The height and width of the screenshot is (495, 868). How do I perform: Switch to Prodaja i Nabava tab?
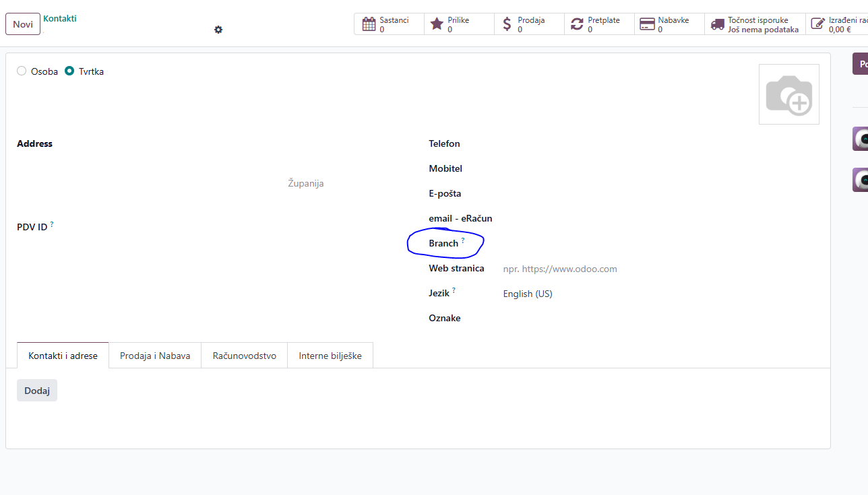(x=155, y=356)
